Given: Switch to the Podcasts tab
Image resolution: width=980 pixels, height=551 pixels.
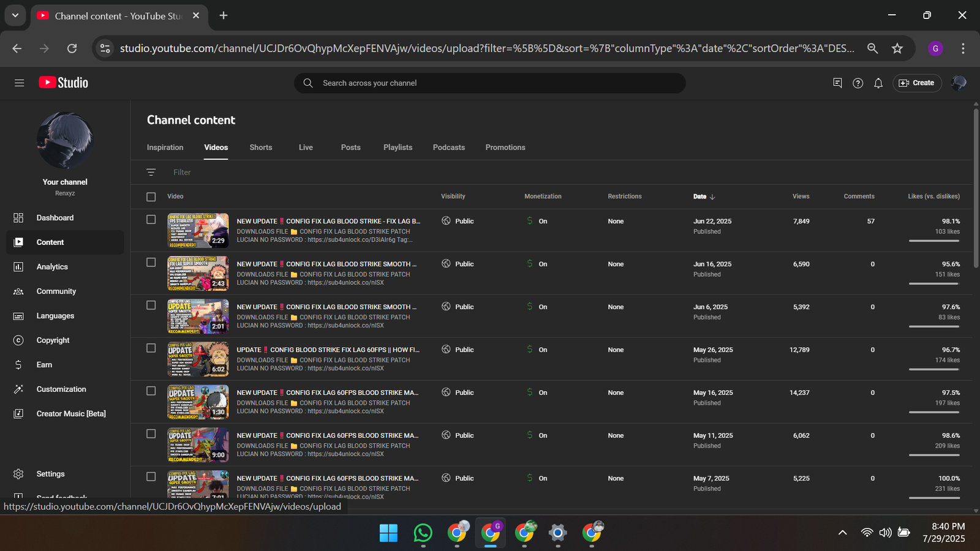Looking at the screenshot, I should (x=449, y=148).
